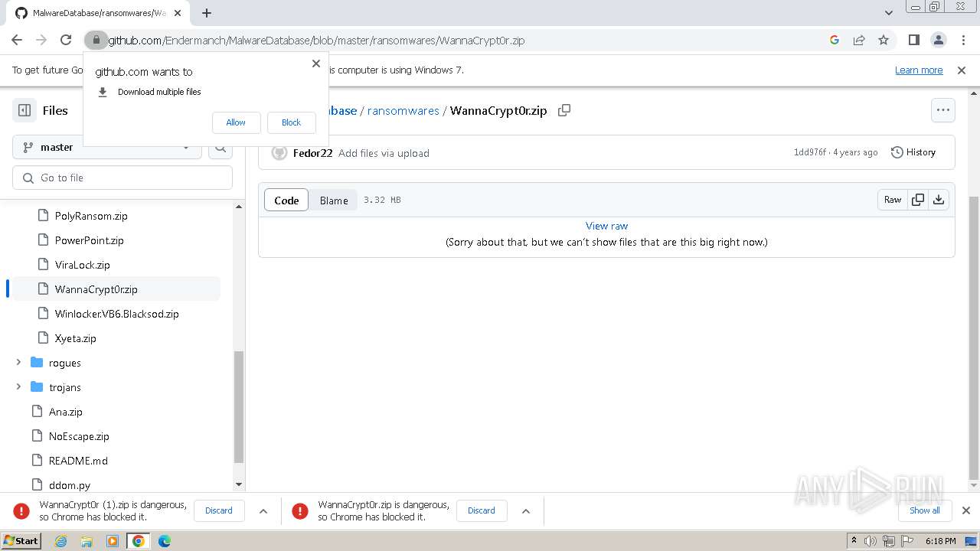Viewport: 980px width, 551px height.
Task: Click the browser forward arrow
Action: coord(41,40)
